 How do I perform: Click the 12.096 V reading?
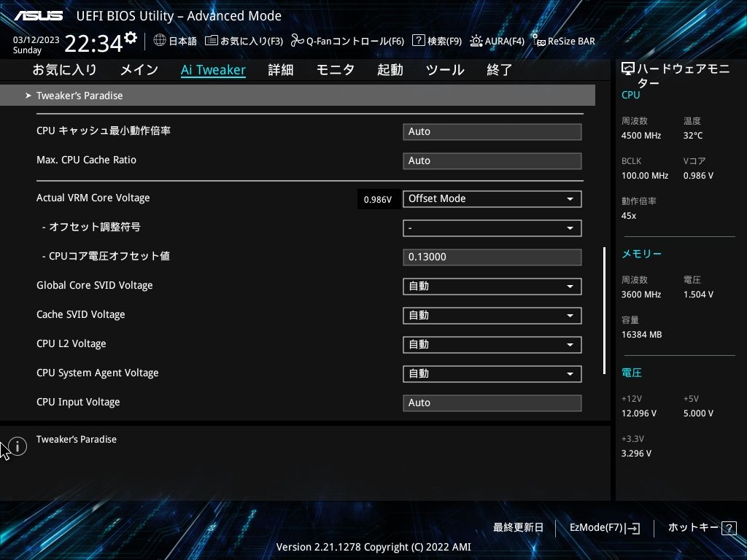[639, 413]
